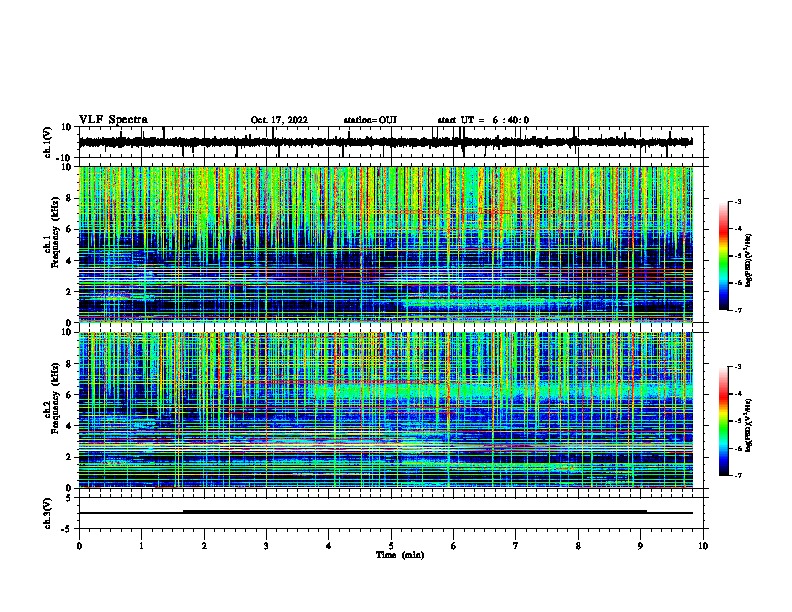Click the "Time (min)" axis label
This screenshot has height=612, width=792.
(x=400, y=555)
